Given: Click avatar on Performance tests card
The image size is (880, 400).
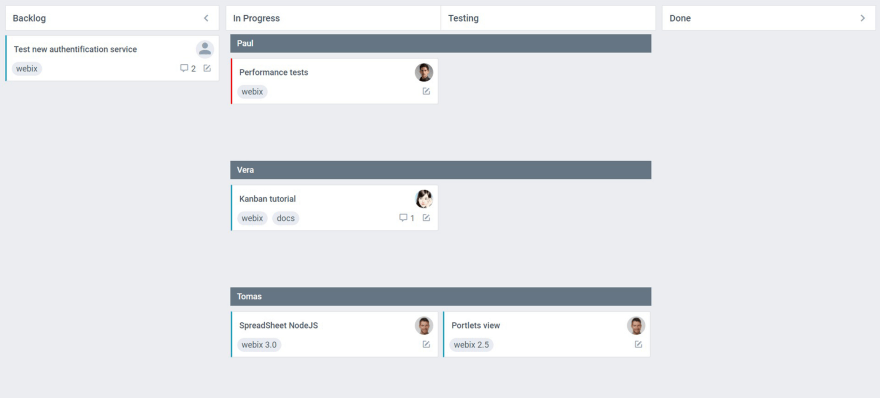Looking at the screenshot, I should coord(424,72).
